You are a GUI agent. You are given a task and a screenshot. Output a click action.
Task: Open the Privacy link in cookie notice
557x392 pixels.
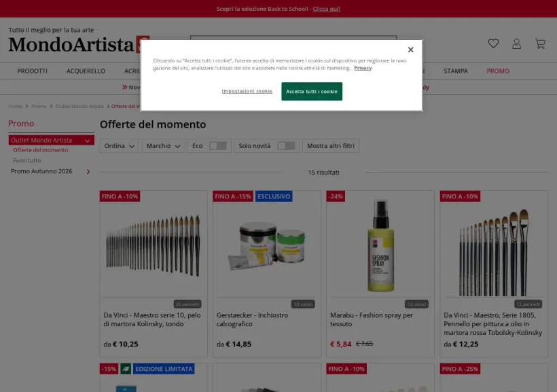point(363,68)
